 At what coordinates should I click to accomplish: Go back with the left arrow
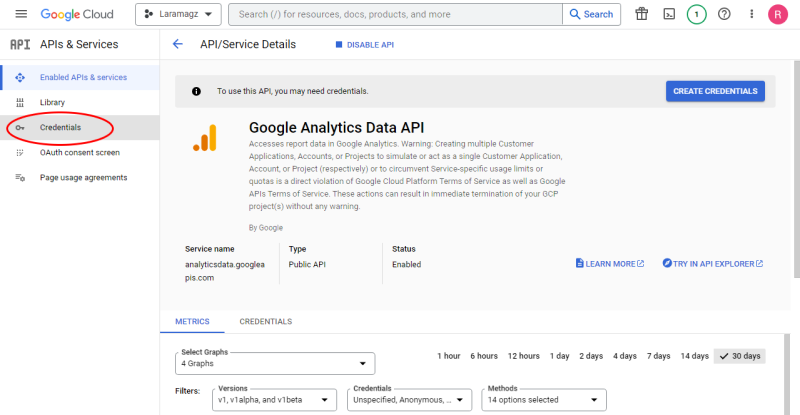coord(178,44)
